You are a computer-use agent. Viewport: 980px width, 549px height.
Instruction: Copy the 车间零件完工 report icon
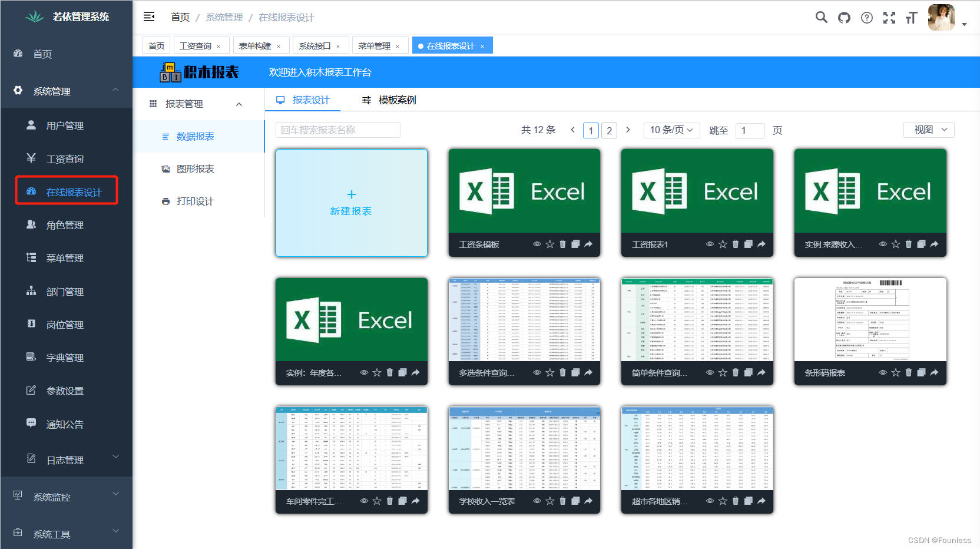(x=402, y=501)
